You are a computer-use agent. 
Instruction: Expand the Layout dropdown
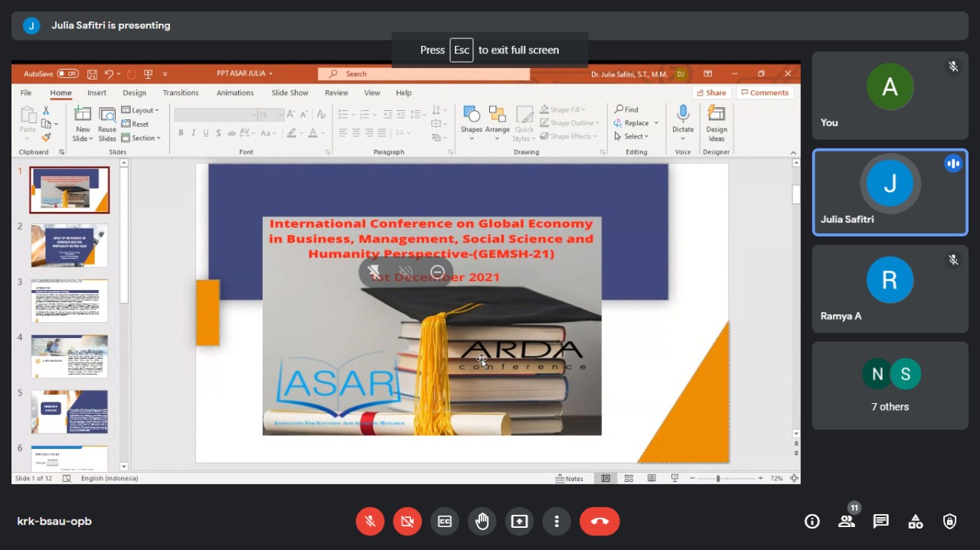point(140,110)
